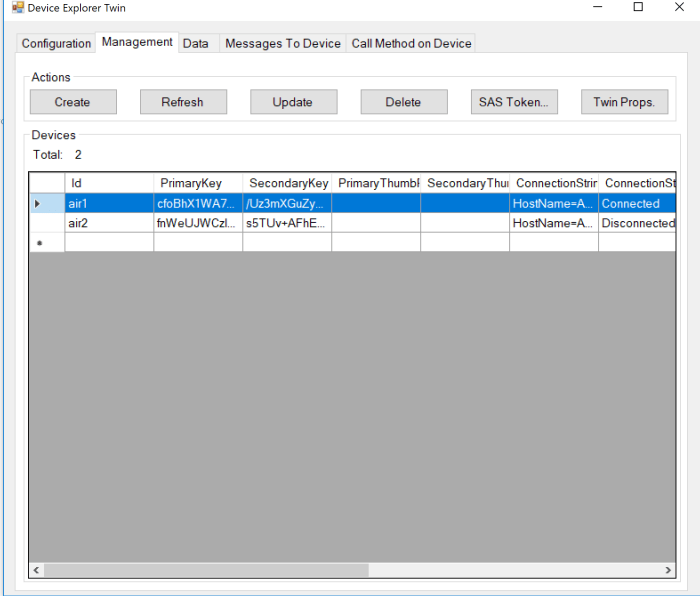Image resolution: width=700 pixels, height=596 pixels.
Task: Click the Device Explorer Twin title icon
Action: (x=18, y=8)
